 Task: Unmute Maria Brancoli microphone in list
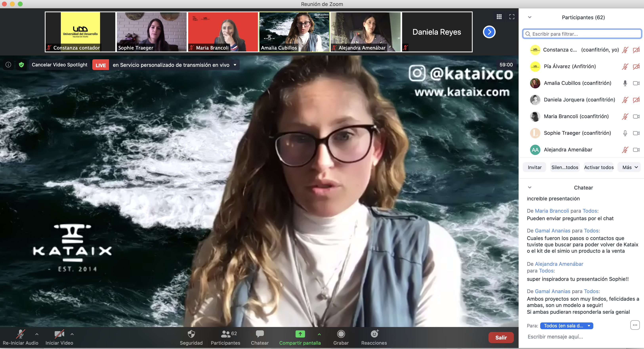pyautogui.click(x=625, y=117)
